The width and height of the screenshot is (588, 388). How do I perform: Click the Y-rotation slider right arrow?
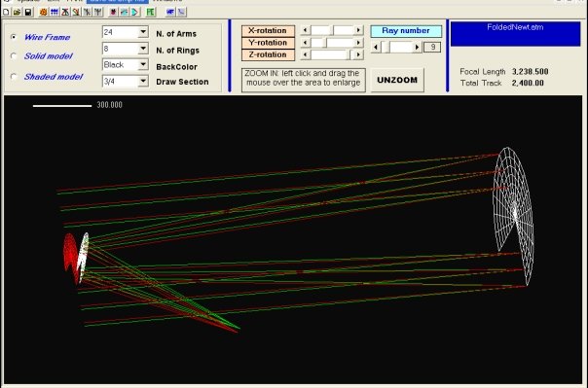coord(358,43)
